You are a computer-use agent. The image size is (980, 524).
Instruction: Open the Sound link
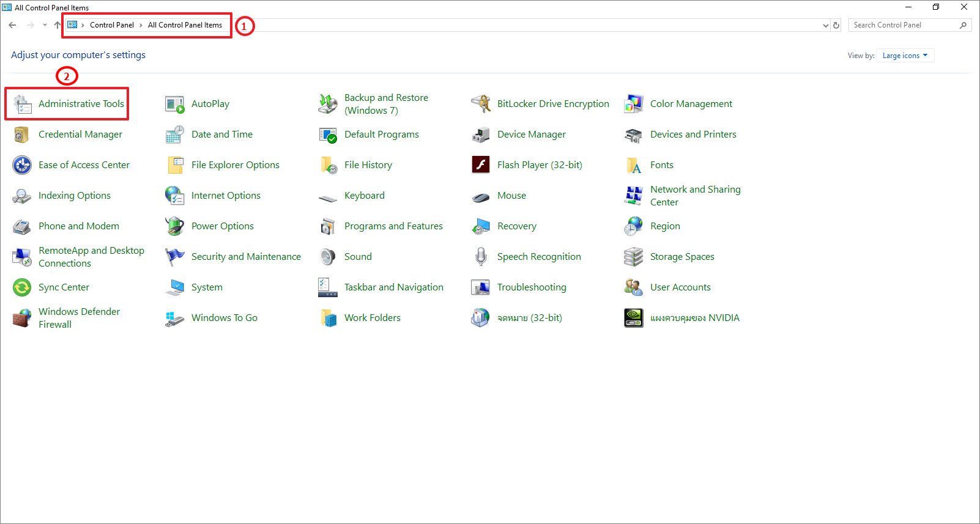pyautogui.click(x=358, y=257)
